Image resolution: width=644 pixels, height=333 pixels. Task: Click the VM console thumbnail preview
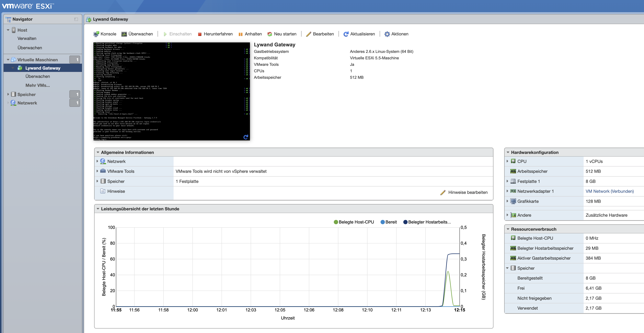pyautogui.click(x=171, y=91)
